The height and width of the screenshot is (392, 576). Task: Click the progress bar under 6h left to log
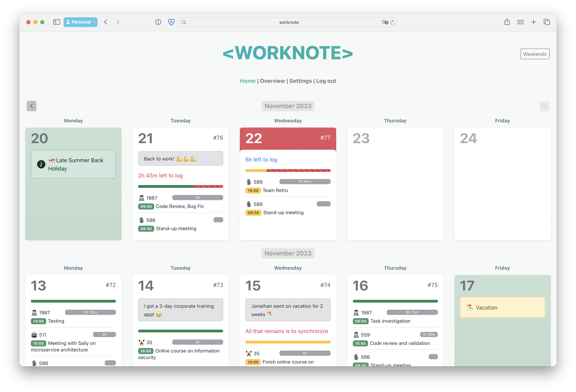288,171
